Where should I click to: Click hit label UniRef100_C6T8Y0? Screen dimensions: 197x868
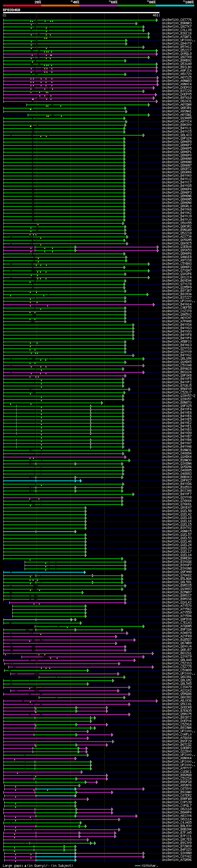pyautogui.click(x=177, y=789)
